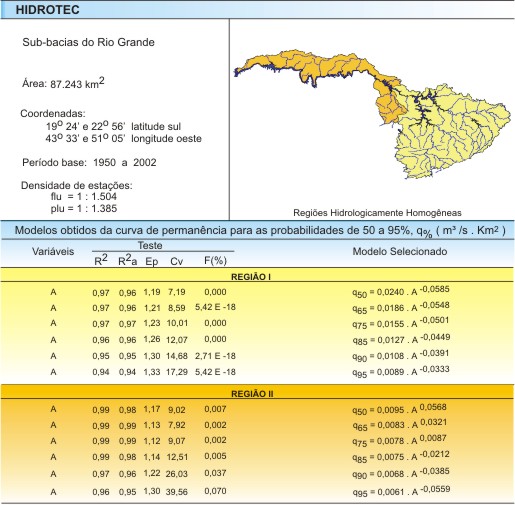Click the Ep value 1,33

pos(152,372)
